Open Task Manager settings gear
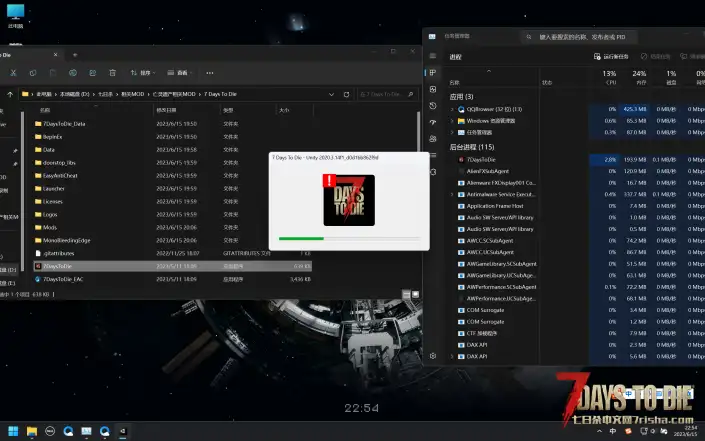 click(x=433, y=356)
